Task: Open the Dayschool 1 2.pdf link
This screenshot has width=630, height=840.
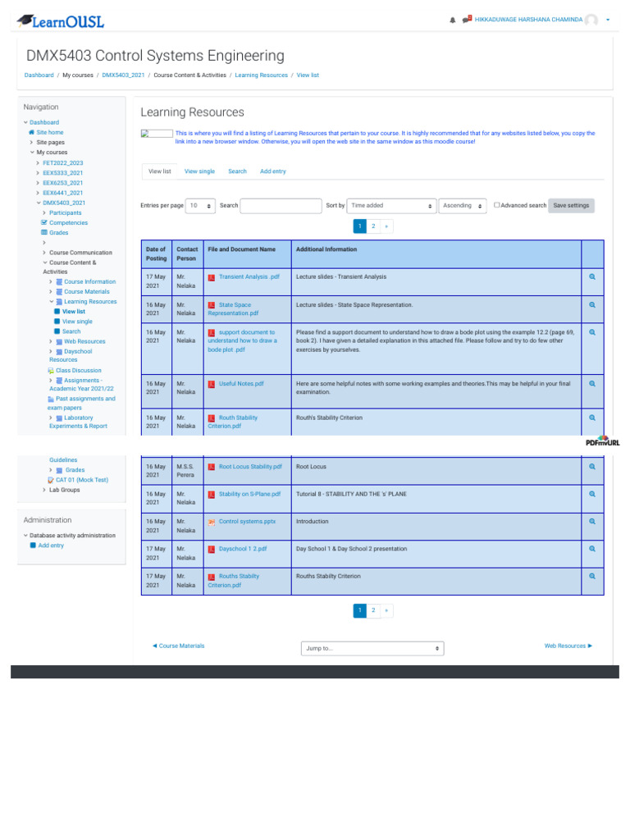Action: coord(243,549)
